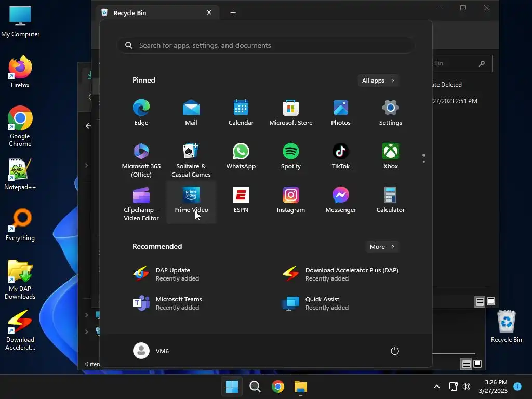Open Microsoft 365 (Office)
The height and width of the screenshot is (399, 532).
pyautogui.click(x=141, y=160)
